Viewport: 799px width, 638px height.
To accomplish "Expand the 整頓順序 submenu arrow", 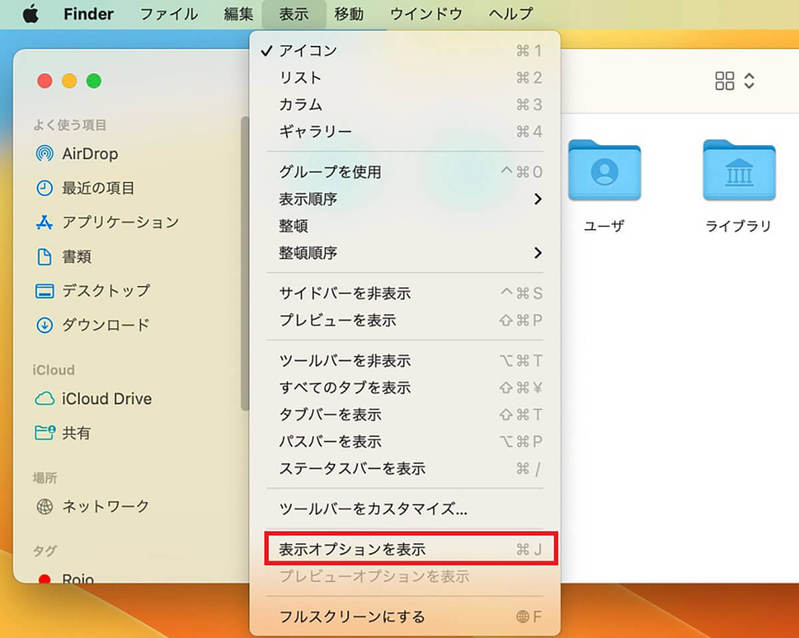I will pos(538,253).
